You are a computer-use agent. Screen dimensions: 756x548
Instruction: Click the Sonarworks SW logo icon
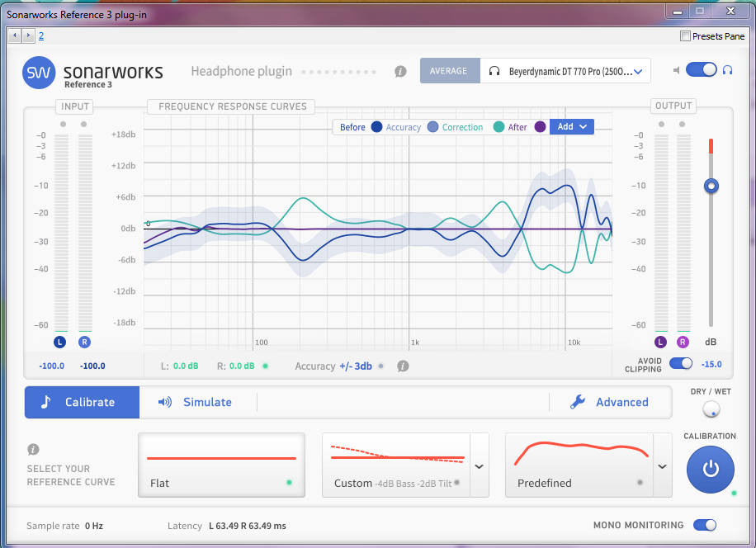point(39,73)
